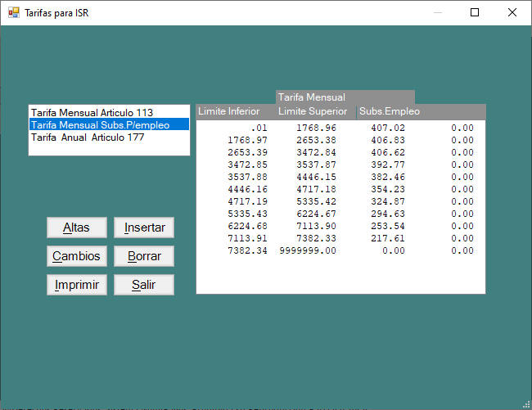Click the Limite Inferior column header
Screen dimensions: 532x410
coord(229,111)
